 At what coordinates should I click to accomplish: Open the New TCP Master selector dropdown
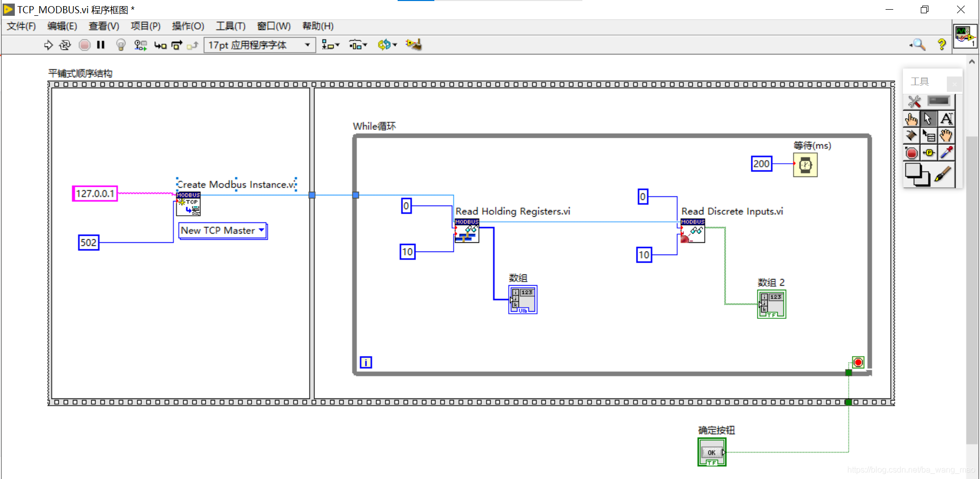(262, 231)
